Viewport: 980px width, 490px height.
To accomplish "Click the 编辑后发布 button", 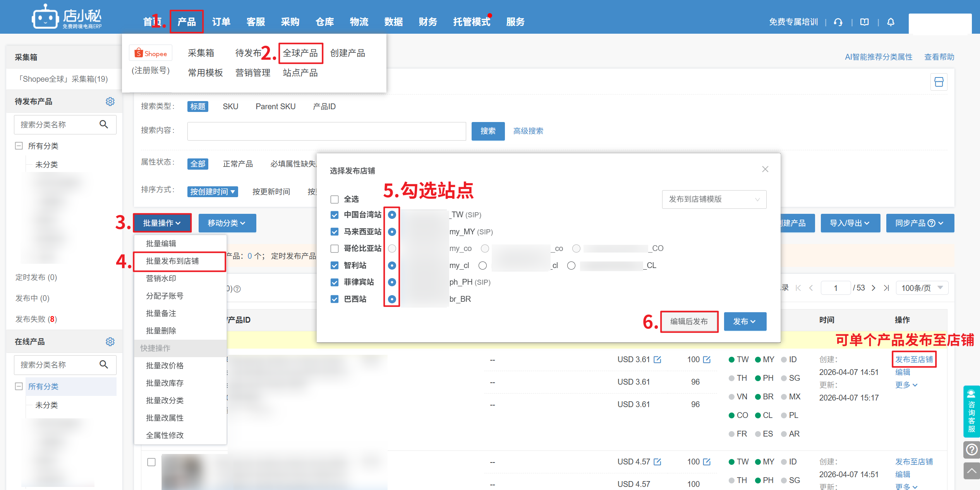I will point(689,322).
